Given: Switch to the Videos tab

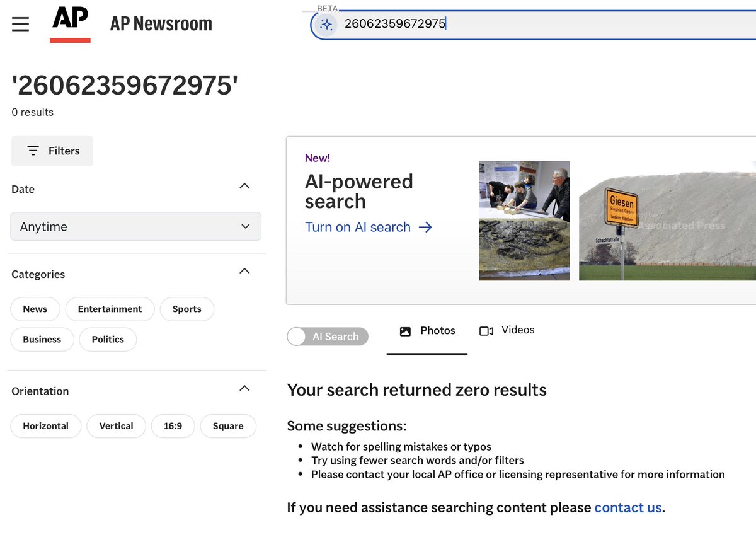Looking at the screenshot, I should (x=507, y=330).
